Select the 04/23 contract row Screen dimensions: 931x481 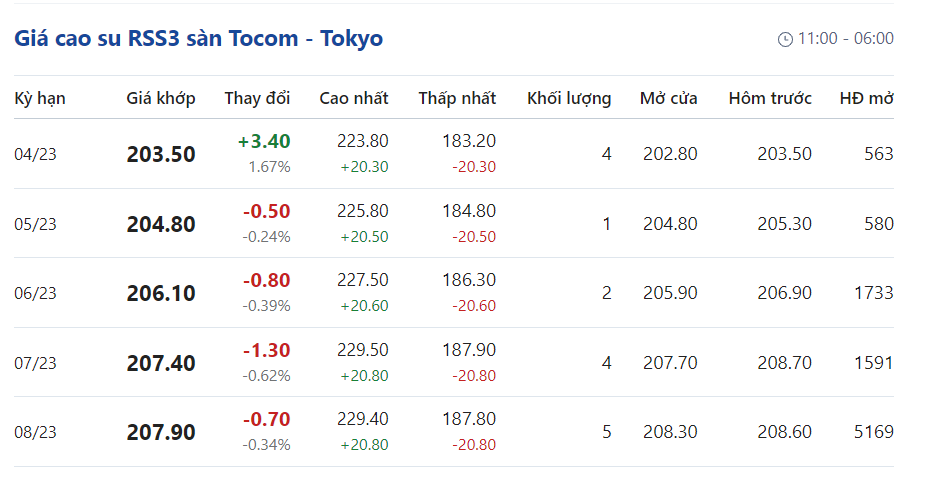[35, 154]
